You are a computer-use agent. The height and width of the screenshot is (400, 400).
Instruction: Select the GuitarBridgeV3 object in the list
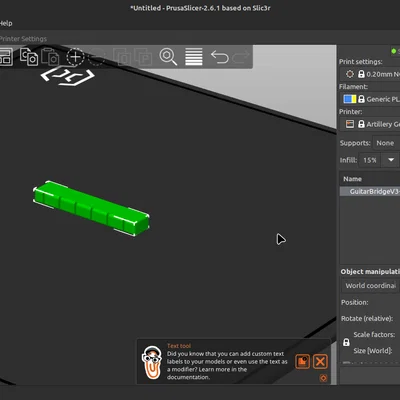[x=370, y=191]
